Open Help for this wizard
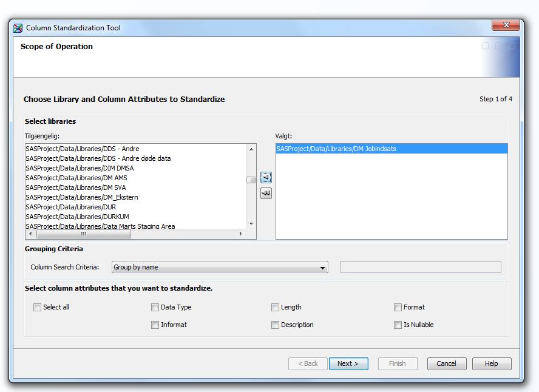This screenshot has width=539, height=392. [x=492, y=363]
